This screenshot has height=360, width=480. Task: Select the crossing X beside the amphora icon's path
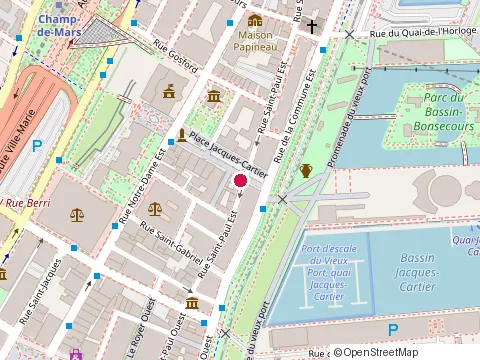coord(282,200)
